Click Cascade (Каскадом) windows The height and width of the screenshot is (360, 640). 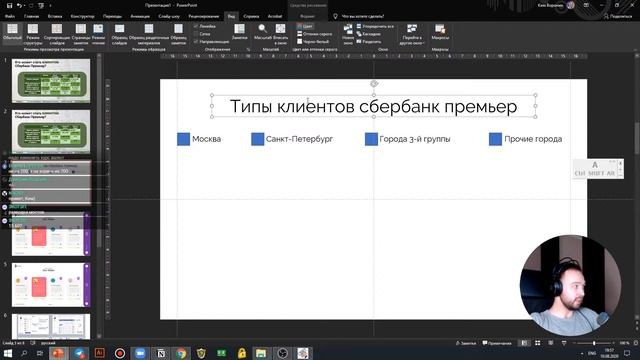368,34
